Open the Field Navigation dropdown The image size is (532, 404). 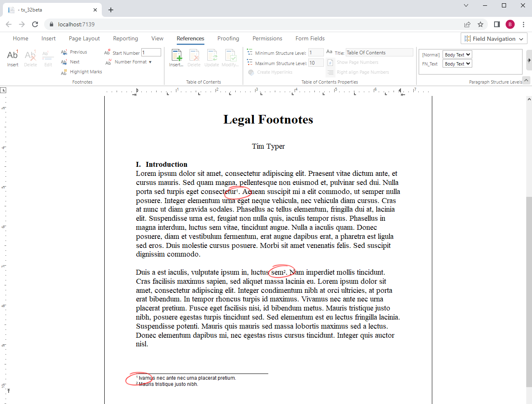[x=494, y=39]
